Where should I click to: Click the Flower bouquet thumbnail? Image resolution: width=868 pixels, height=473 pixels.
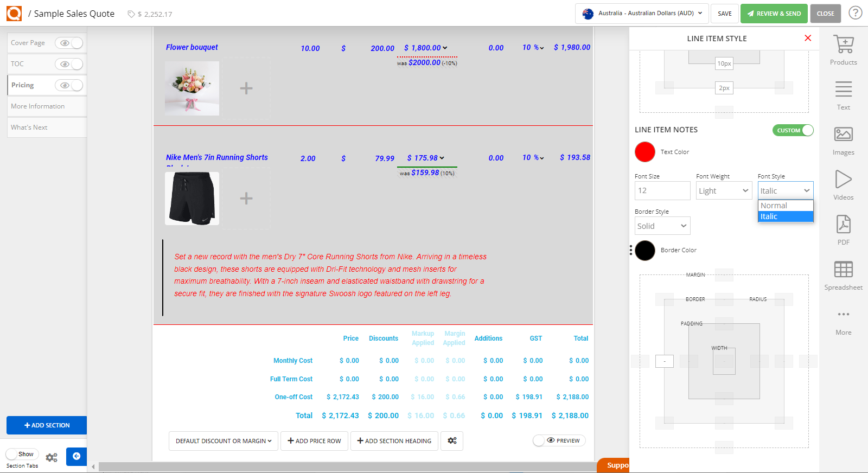click(192, 88)
